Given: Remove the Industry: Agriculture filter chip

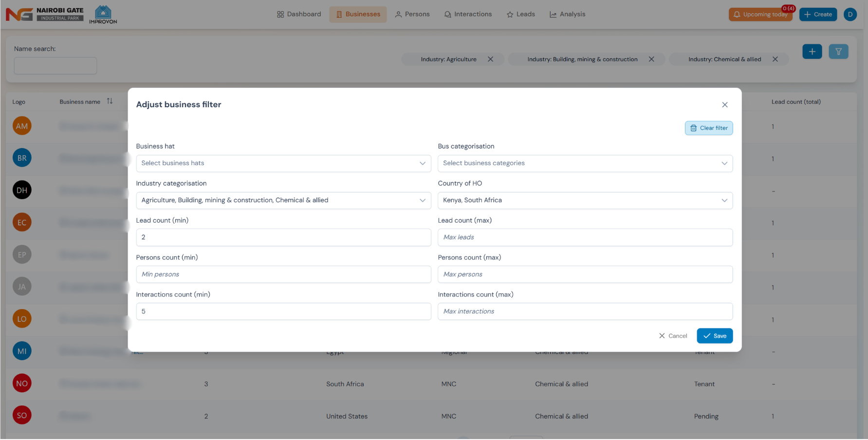Looking at the screenshot, I should [490, 59].
